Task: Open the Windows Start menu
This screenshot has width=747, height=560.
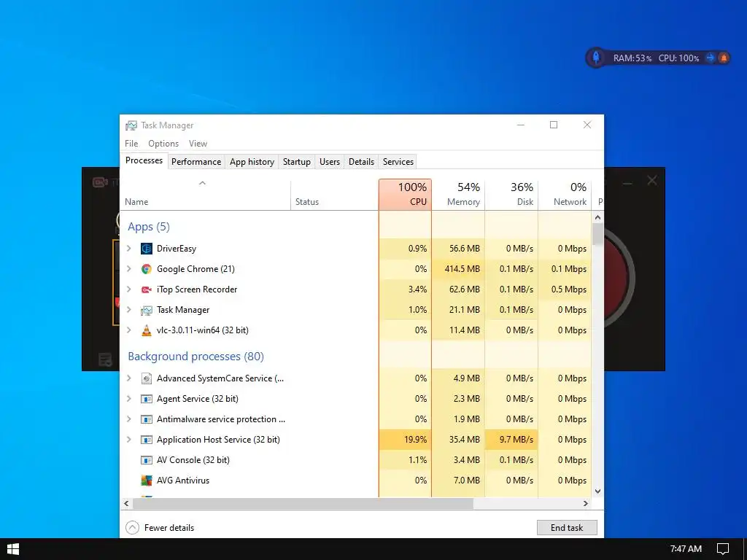Action: [13, 549]
